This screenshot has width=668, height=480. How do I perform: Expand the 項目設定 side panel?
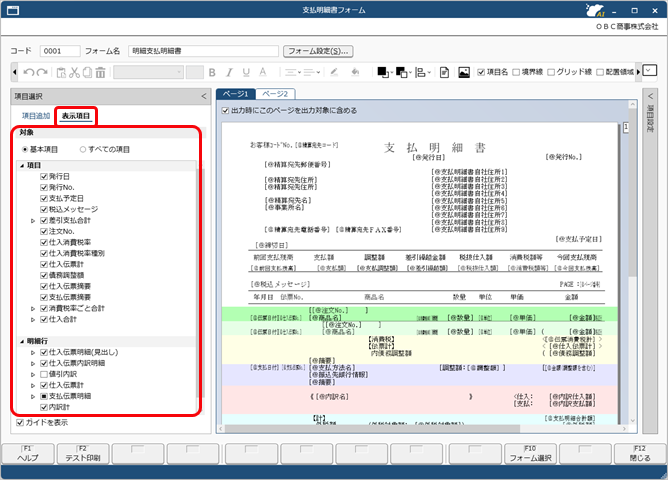(650, 96)
